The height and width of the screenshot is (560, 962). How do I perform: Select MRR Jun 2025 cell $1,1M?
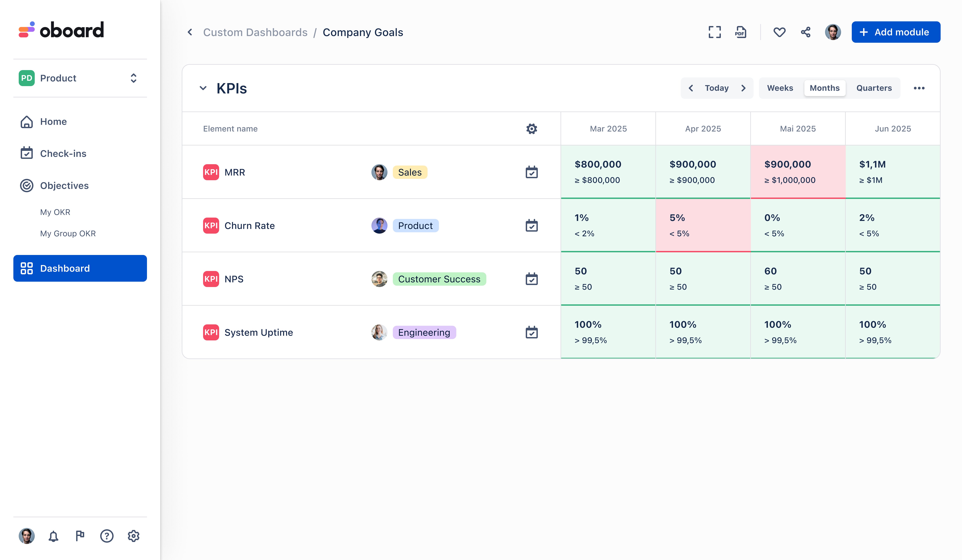coord(893,172)
